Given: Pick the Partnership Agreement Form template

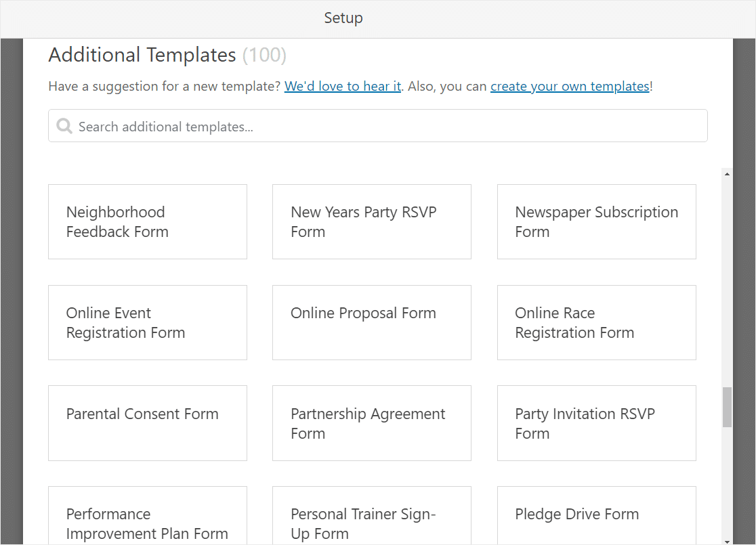Looking at the screenshot, I should click(x=372, y=423).
